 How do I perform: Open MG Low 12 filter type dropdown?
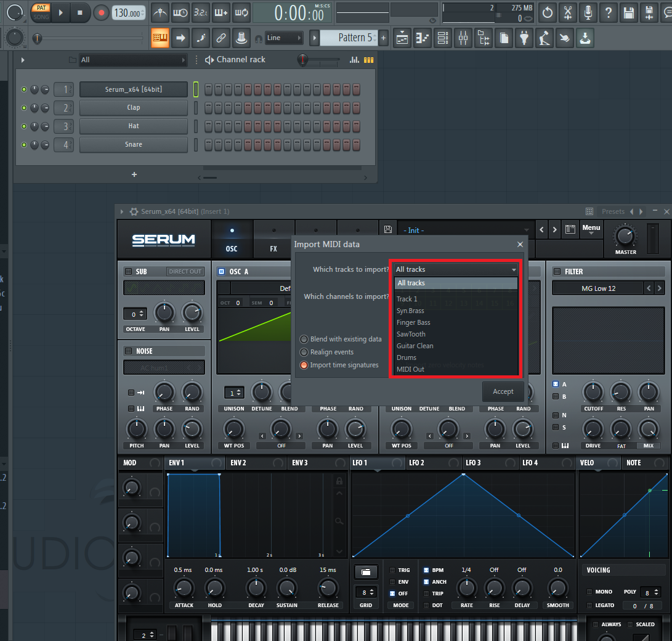[598, 288]
